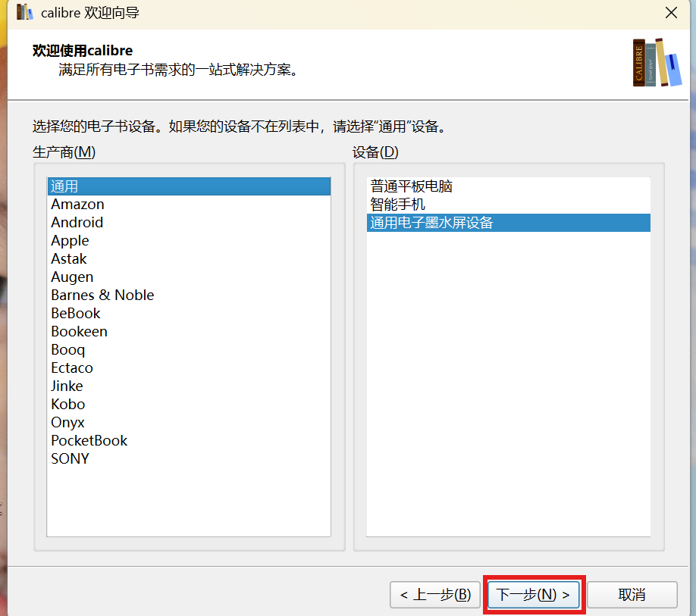This screenshot has height=616, width=696.
Task: Click the calibre books icon in title bar
Action: (x=24, y=12)
